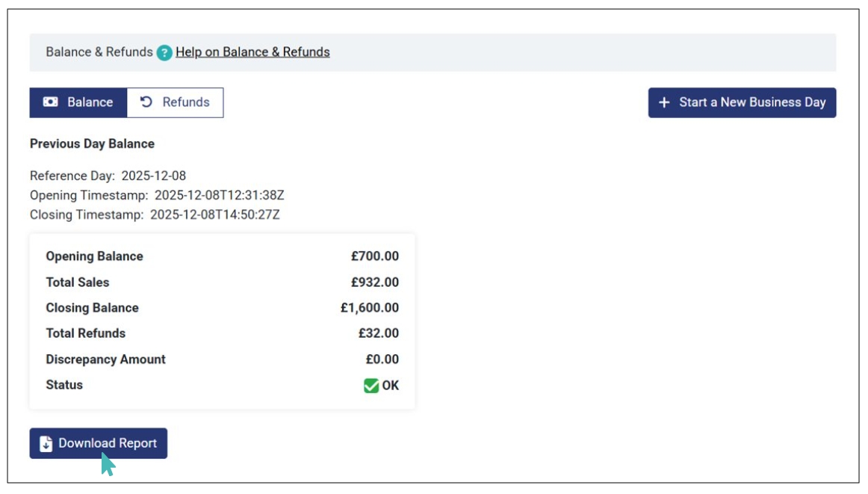Click the £1,600.00 Closing Balance amount
This screenshot has width=868, height=494.
(370, 308)
